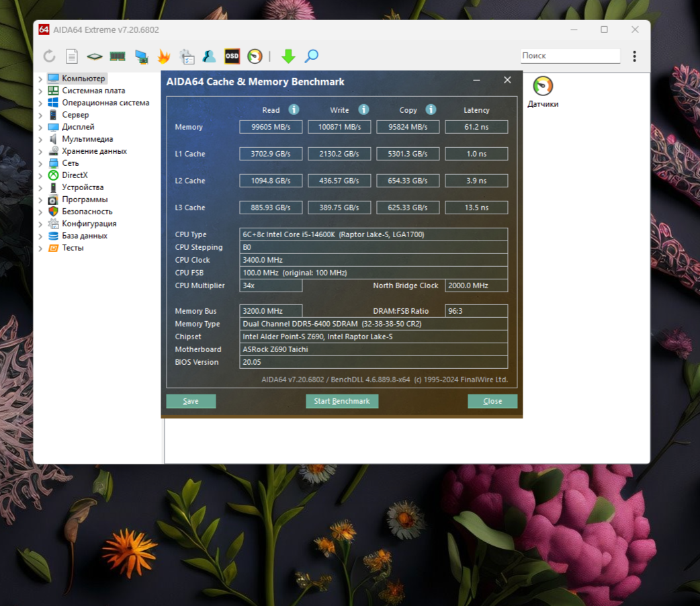Select the Сервер tree item
The width and height of the screenshot is (700, 606).
(x=75, y=114)
